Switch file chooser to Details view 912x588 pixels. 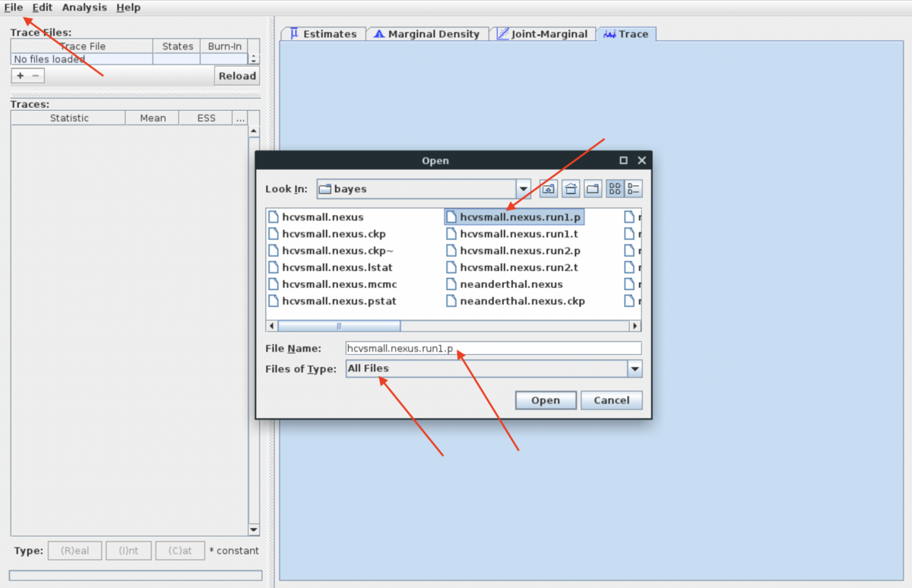(634, 189)
